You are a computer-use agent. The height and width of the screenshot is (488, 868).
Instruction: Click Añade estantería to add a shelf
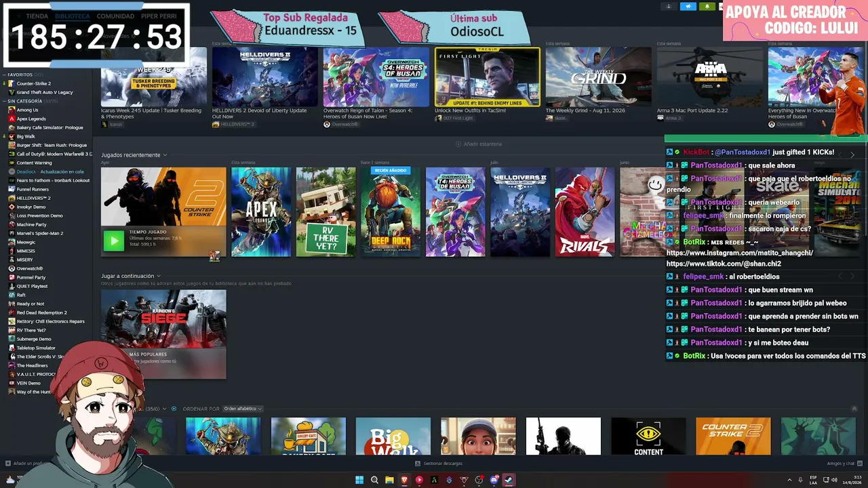tap(479, 144)
